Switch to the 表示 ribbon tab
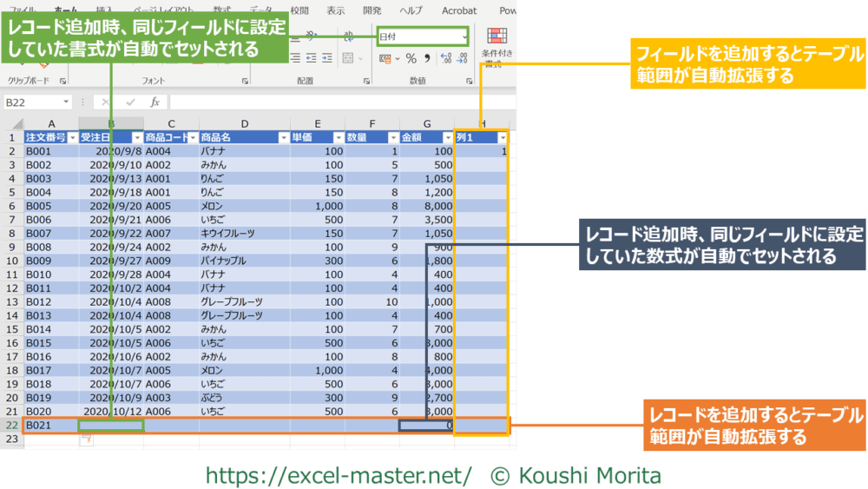The height and width of the screenshot is (489, 868). point(335,10)
